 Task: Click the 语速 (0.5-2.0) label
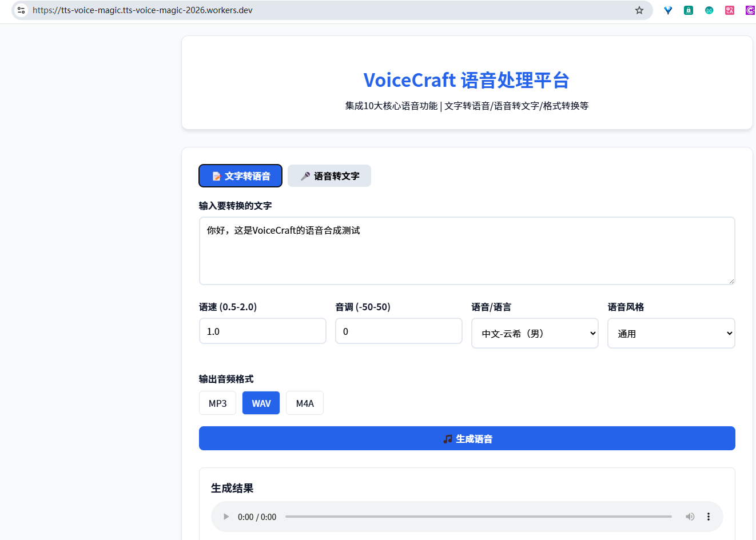click(228, 307)
